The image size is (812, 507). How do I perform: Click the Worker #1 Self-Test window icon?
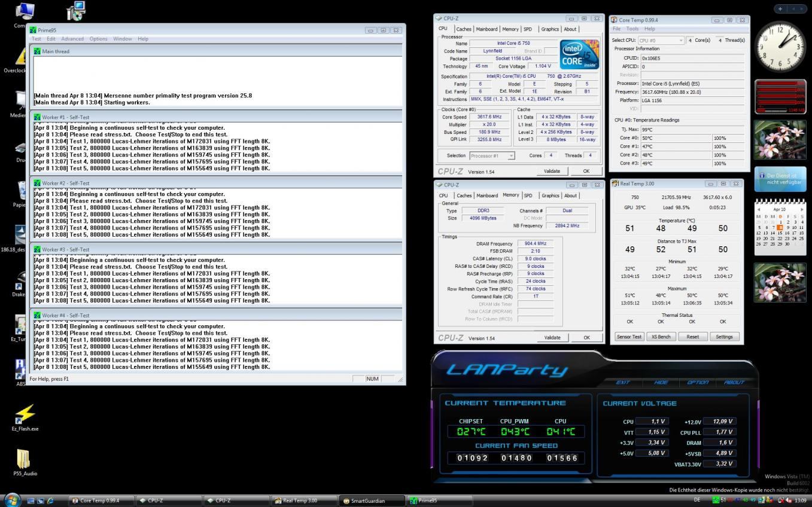37,117
